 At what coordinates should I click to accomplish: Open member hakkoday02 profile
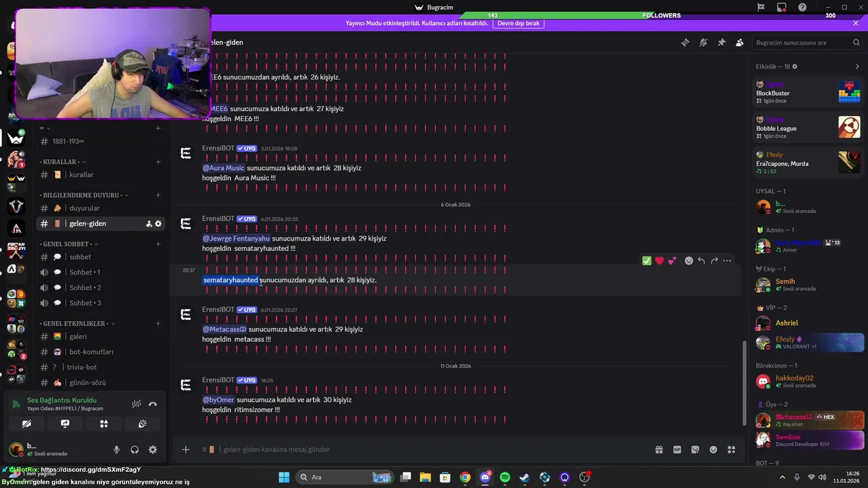pyautogui.click(x=808, y=381)
